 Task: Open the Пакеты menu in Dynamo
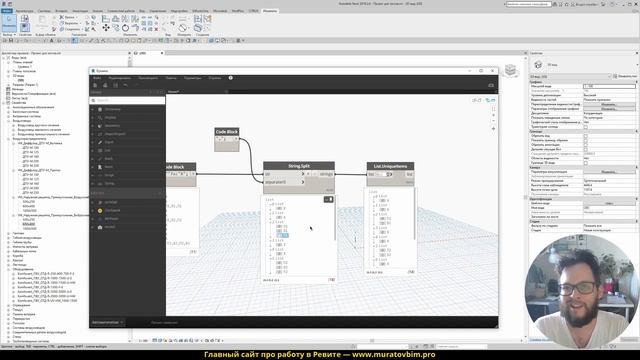pyautogui.click(x=171, y=78)
